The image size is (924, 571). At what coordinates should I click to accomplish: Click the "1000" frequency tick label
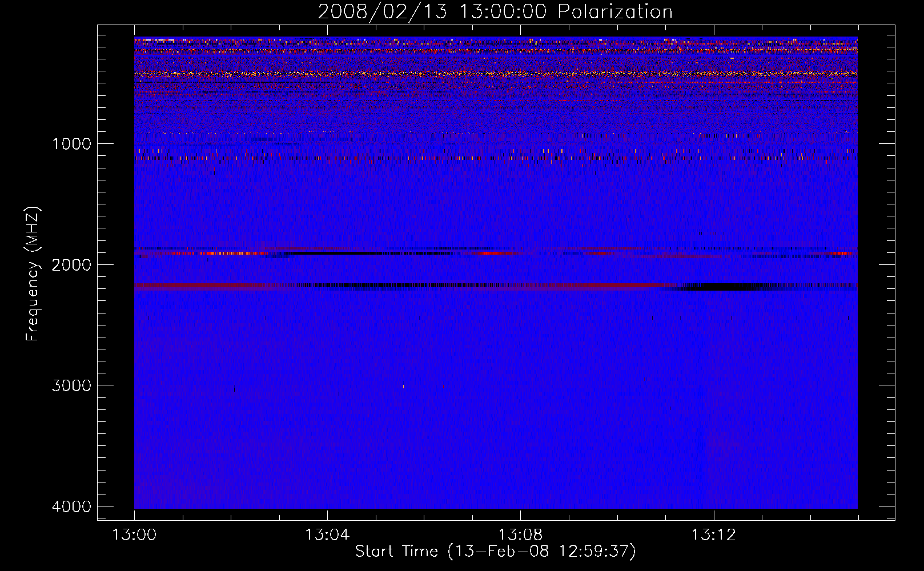[71, 143]
